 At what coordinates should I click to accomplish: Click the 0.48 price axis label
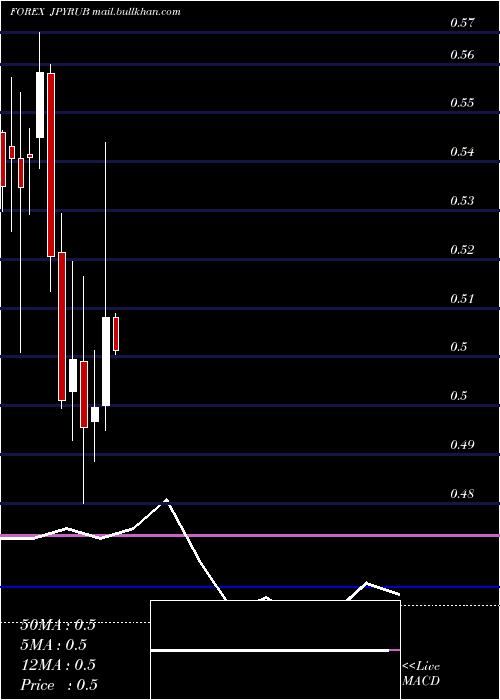tap(462, 494)
